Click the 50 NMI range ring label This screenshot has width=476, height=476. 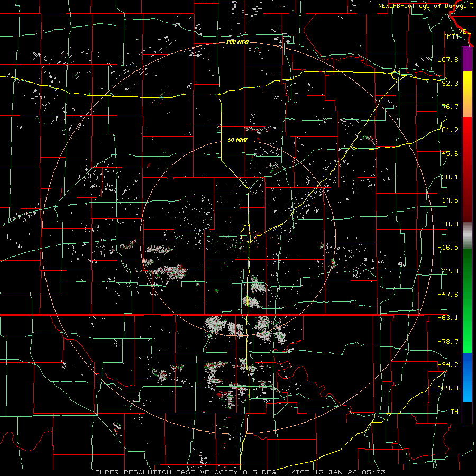tap(237, 140)
